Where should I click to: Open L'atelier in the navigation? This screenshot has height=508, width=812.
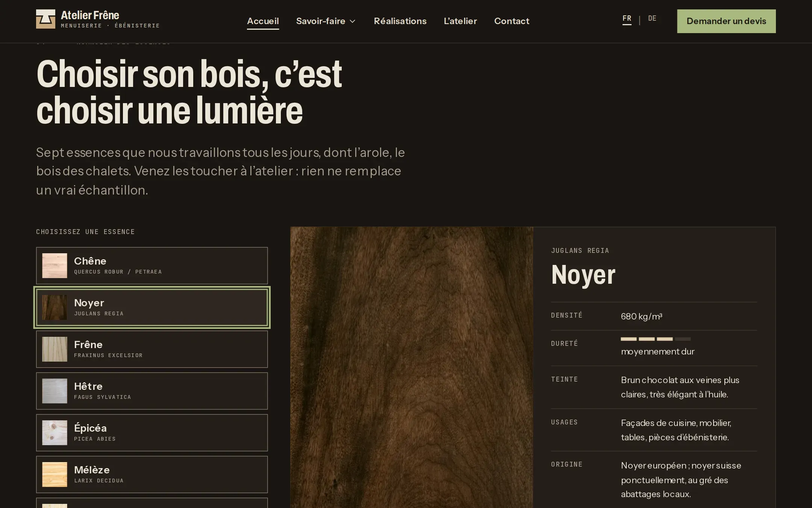click(x=460, y=21)
